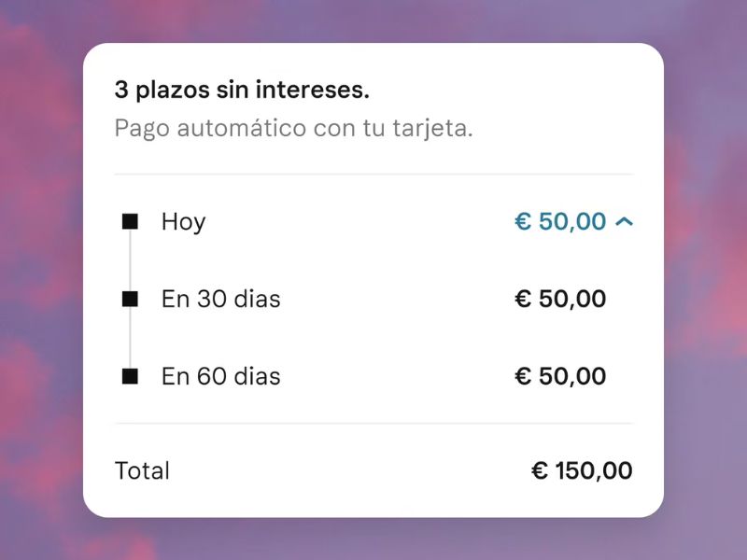
Task: Click the timeline line between 30 and 60 dias markers
Action: 131,338
